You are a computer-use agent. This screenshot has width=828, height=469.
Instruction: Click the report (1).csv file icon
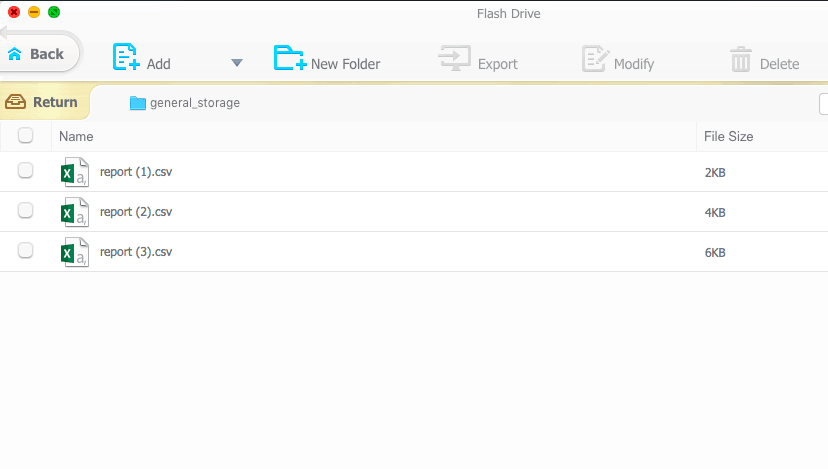pos(75,172)
